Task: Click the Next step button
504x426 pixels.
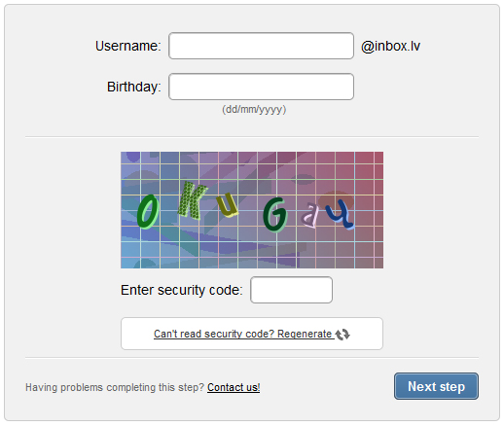Action: [x=436, y=386]
